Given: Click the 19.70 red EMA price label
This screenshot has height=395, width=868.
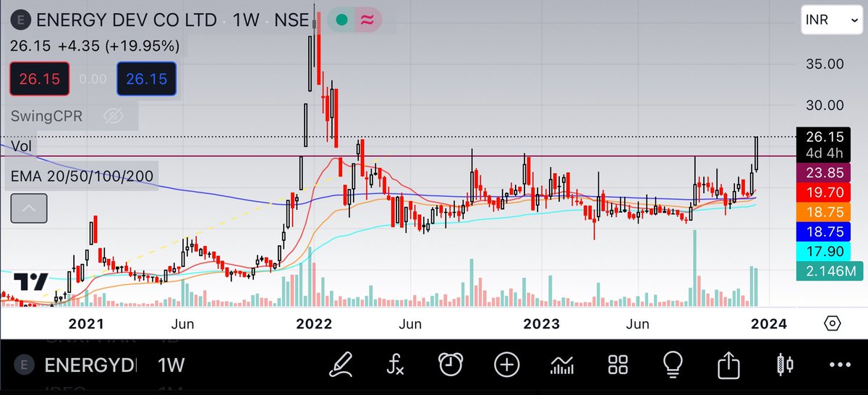Looking at the screenshot, I should pos(824,192).
